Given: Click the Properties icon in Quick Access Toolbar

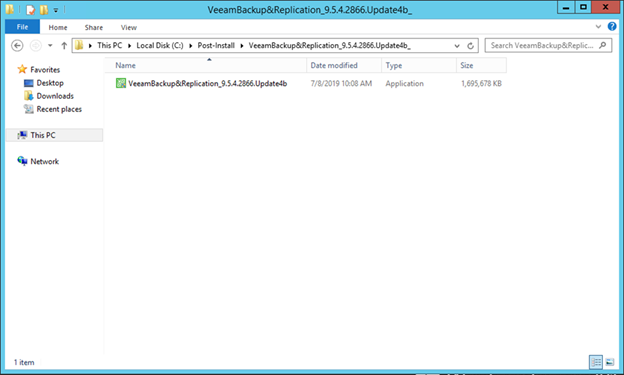Looking at the screenshot, I should coord(30,10).
